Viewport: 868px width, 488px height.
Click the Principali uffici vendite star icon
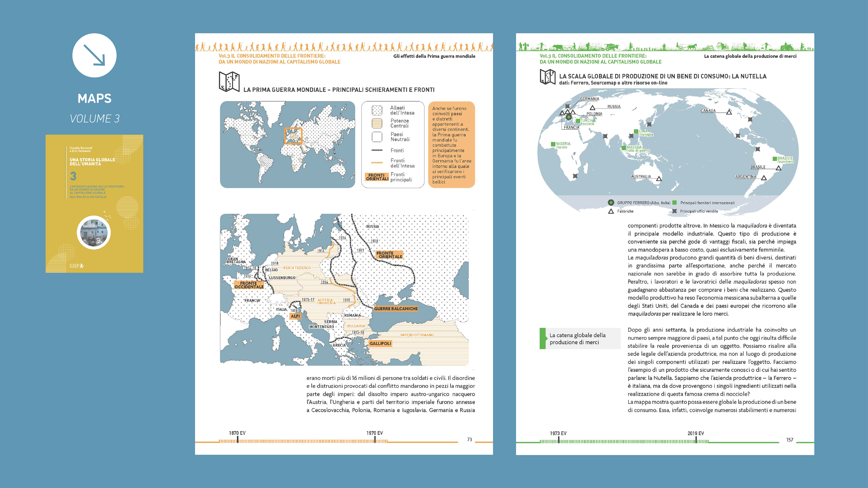click(674, 211)
